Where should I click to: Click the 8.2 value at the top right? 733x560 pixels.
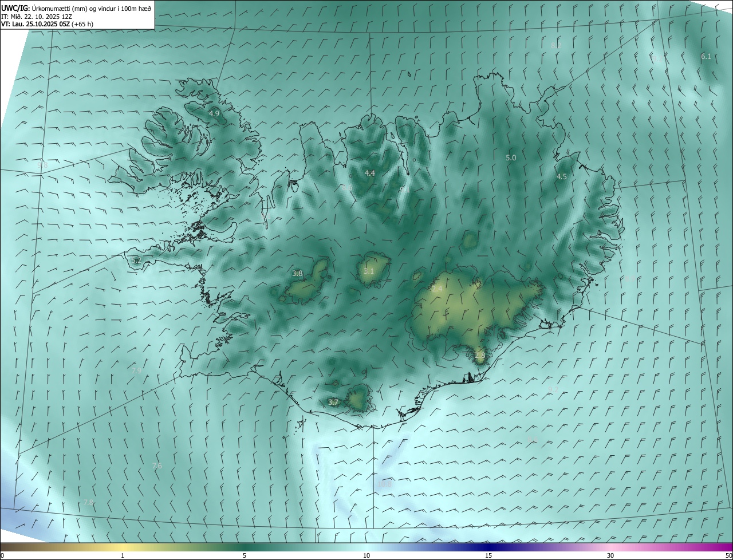(556, 45)
